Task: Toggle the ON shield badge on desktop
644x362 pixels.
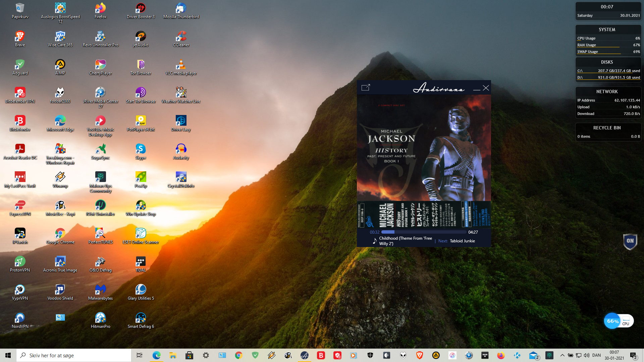Action: pyautogui.click(x=630, y=241)
